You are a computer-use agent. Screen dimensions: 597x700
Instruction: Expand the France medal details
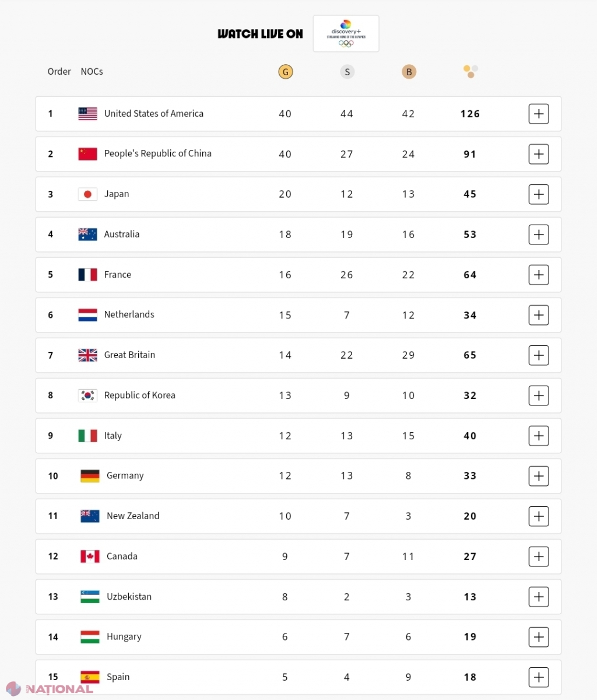pos(539,275)
